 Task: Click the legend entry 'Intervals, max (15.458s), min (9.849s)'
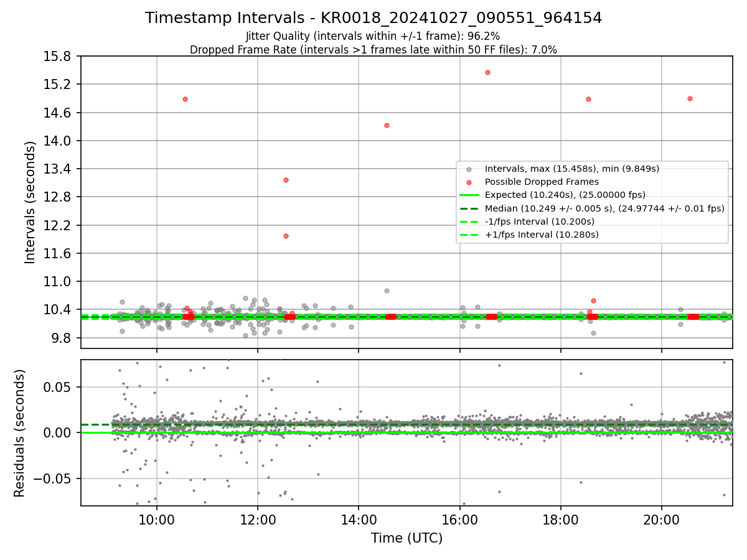pyautogui.click(x=572, y=169)
